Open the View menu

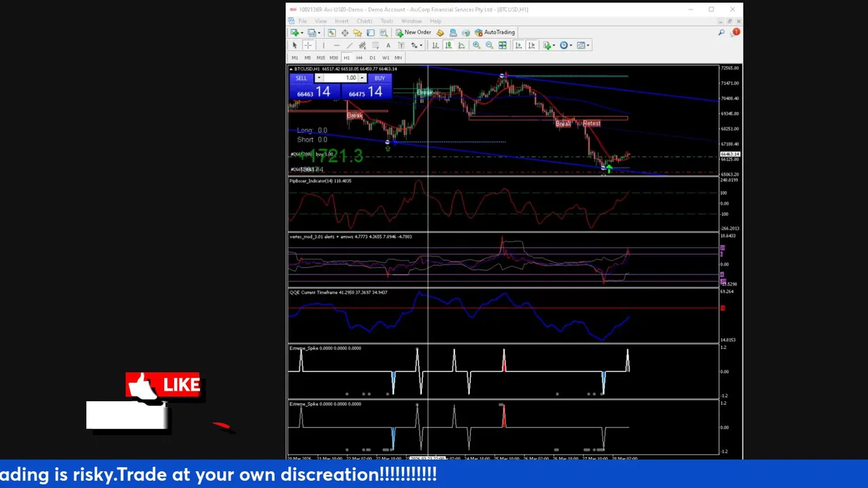pyautogui.click(x=321, y=21)
